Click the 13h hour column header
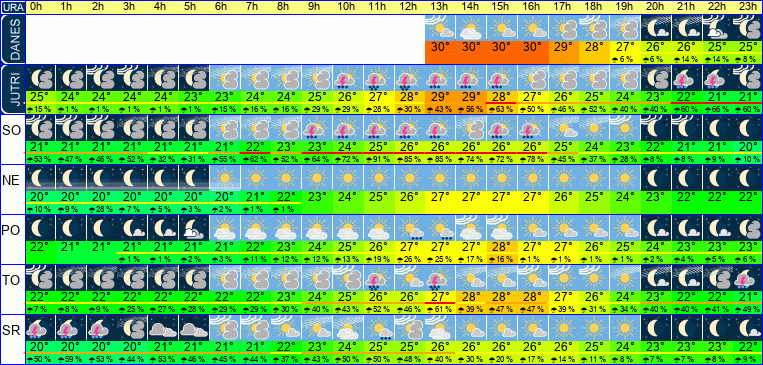The height and width of the screenshot is (365, 763). pos(440,7)
